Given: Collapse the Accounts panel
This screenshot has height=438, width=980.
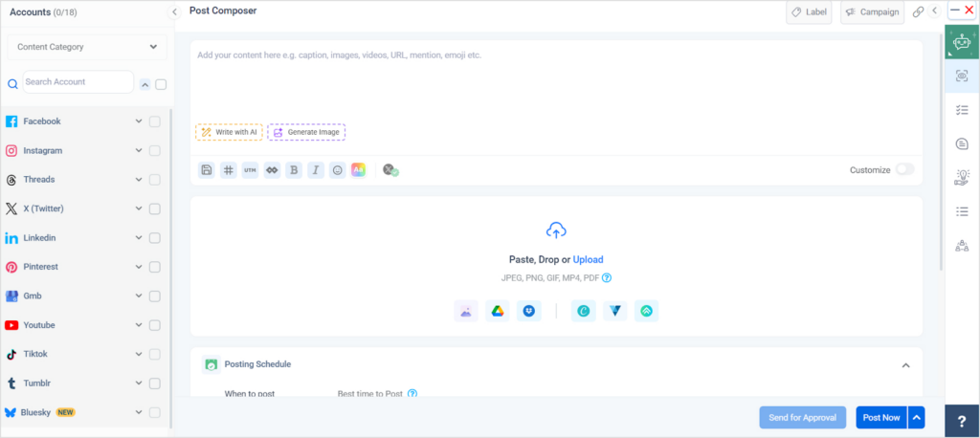Looking at the screenshot, I should [x=174, y=11].
